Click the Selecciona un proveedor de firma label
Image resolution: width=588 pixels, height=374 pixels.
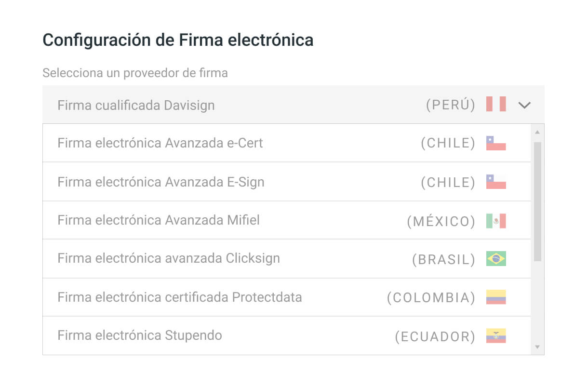(x=135, y=72)
